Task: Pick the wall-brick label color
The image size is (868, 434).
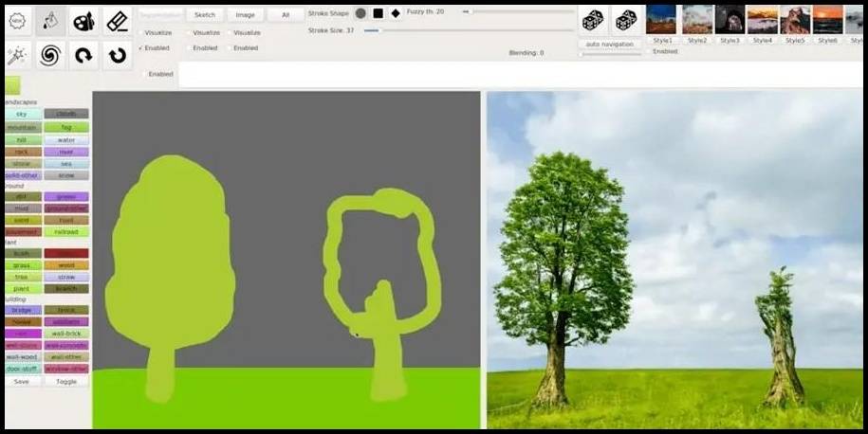Action: [x=66, y=334]
